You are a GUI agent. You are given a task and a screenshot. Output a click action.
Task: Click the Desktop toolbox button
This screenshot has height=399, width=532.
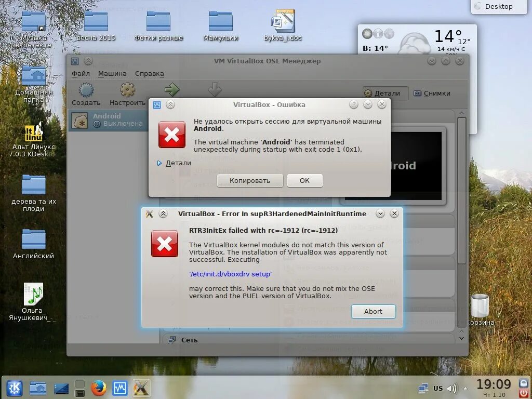point(499,6)
